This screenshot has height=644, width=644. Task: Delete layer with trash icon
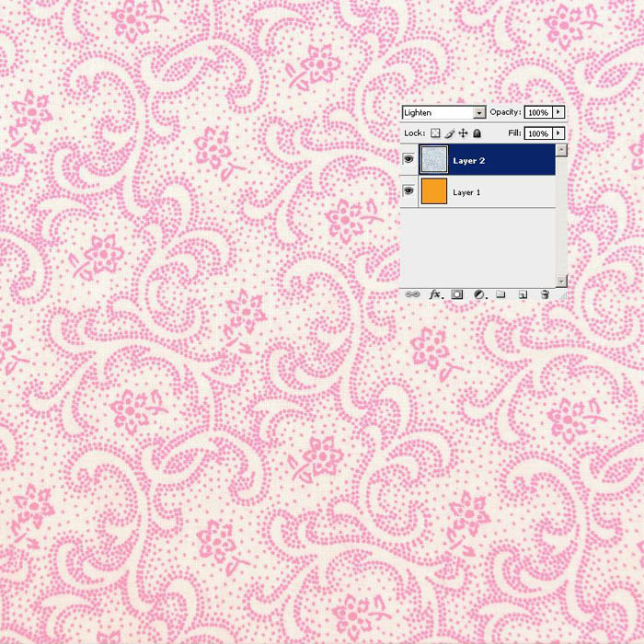click(x=545, y=294)
